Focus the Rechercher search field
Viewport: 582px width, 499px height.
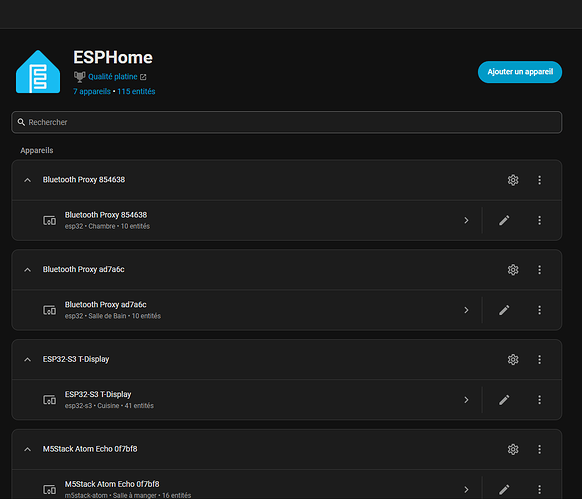point(287,122)
